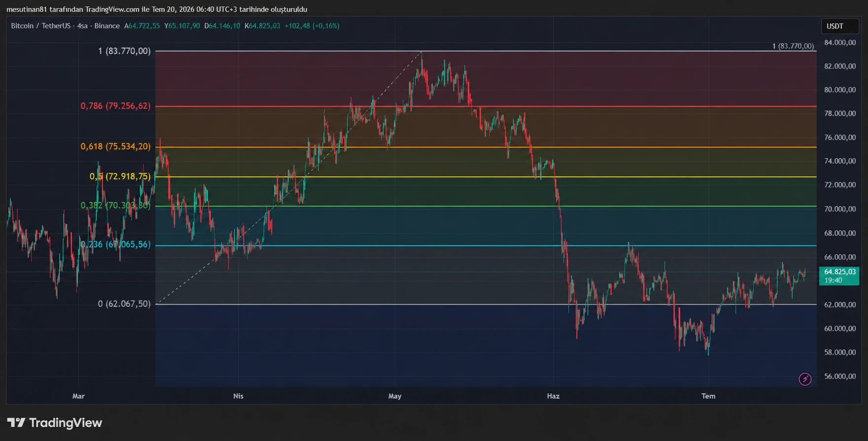This screenshot has height=441, width=868.
Task: Click 60.000,00 on the price axis
Action: (x=840, y=328)
